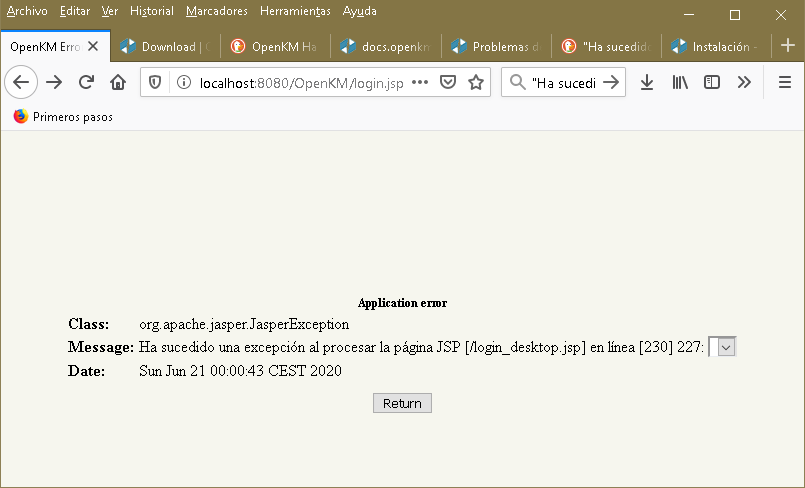805x488 pixels.
Task: Switch to the Problemas tab
Action: 496,47
